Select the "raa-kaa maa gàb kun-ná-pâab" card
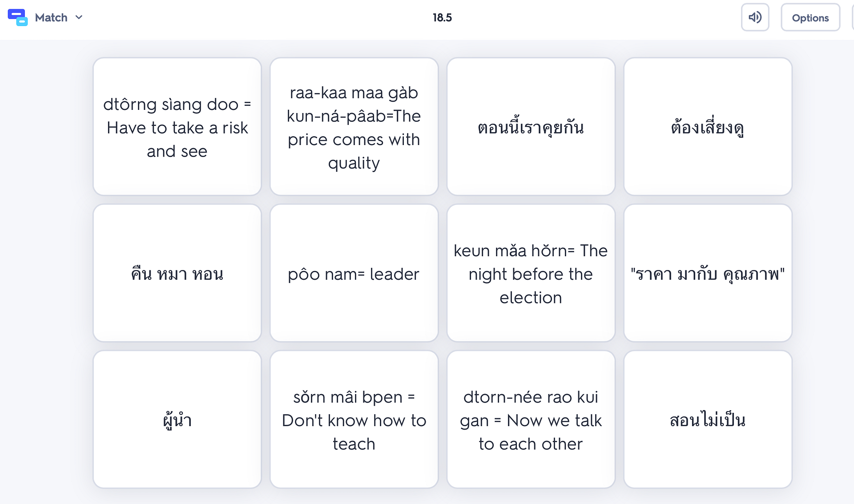The image size is (854, 504). coord(354,127)
